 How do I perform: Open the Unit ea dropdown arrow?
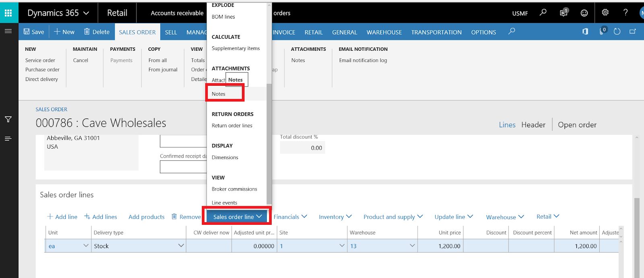point(86,245)
